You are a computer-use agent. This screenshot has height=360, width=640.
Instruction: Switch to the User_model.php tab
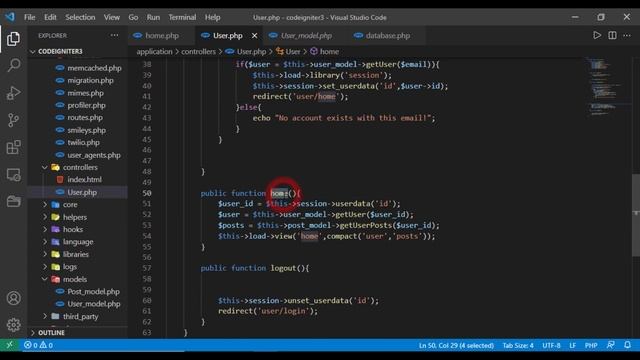[x=306, y=36]
